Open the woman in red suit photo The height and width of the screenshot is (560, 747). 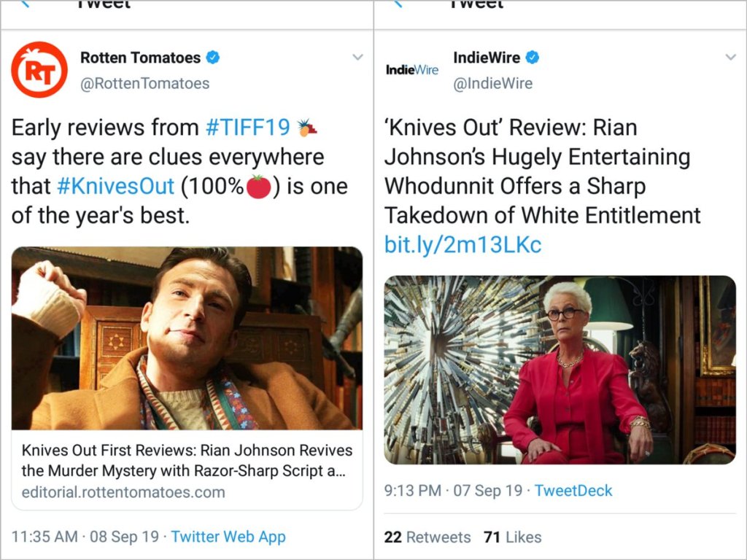[560, 369]
